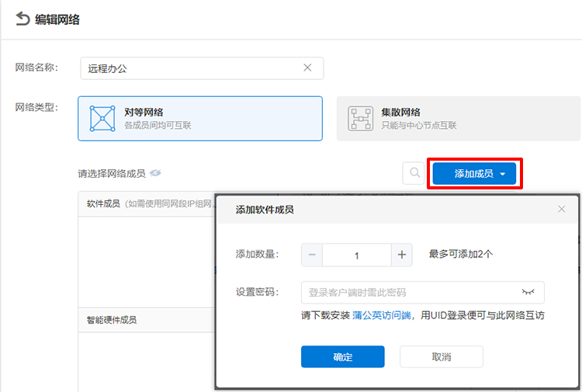Open the member search magnifier button
The image size is (582, 392).
[414, 173]
